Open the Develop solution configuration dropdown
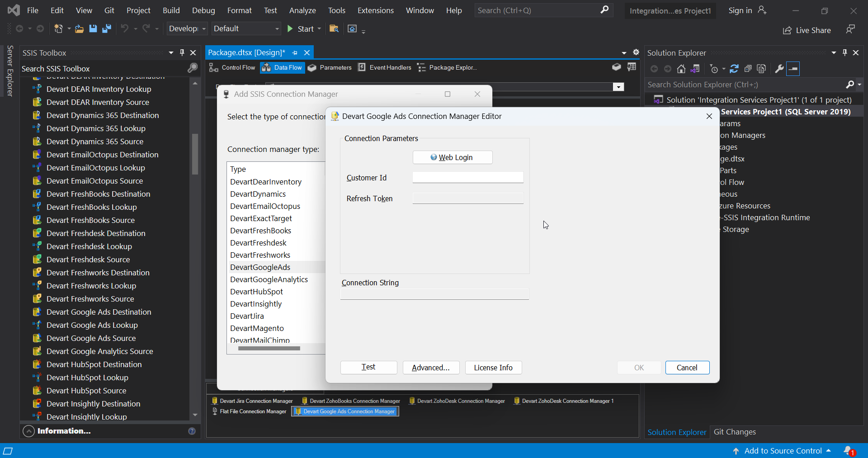Viewport: 868px width, 458px height. coord(204,28)
